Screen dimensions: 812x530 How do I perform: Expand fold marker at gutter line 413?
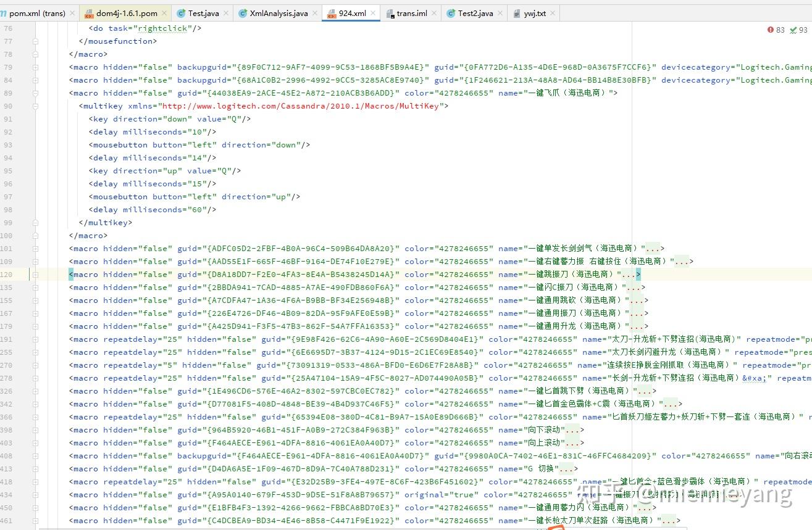point(35,469)
